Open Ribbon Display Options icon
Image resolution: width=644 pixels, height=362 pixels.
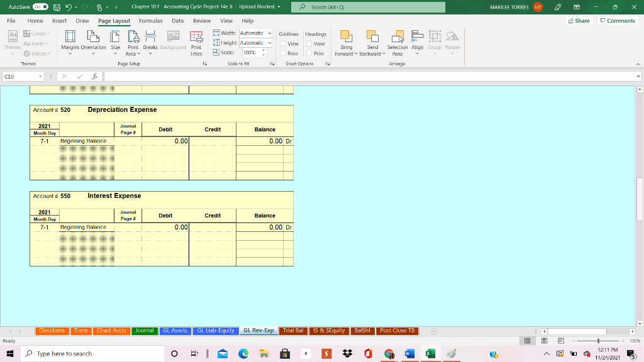577,7
